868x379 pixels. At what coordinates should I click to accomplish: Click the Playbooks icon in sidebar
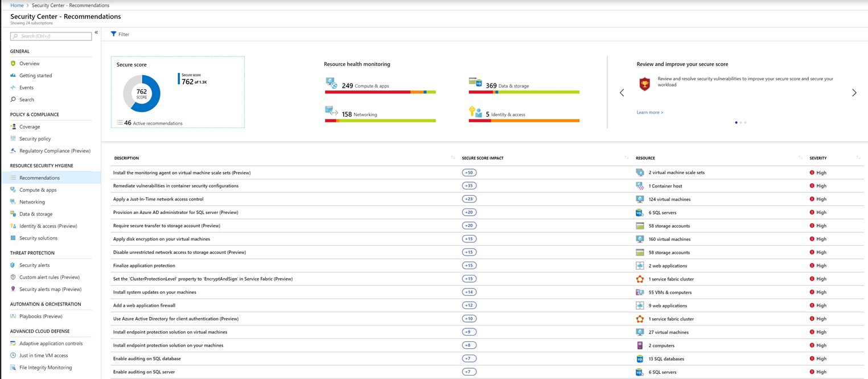pyautogui.click(x=13, y=316)
